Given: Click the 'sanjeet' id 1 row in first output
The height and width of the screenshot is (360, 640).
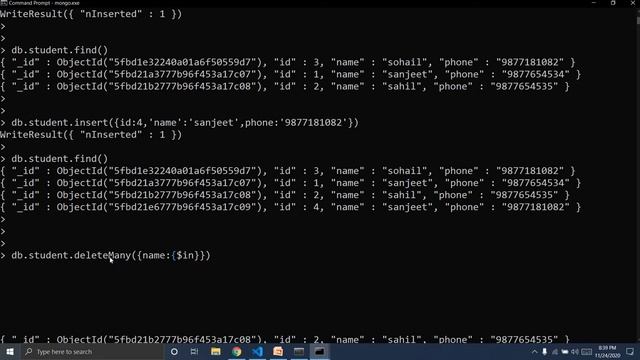Looking at the screenshot, I should (x=291, y=74).
